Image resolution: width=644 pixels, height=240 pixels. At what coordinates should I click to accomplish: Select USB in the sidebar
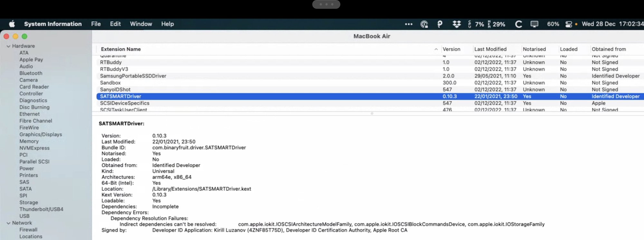tap(24, 216)
